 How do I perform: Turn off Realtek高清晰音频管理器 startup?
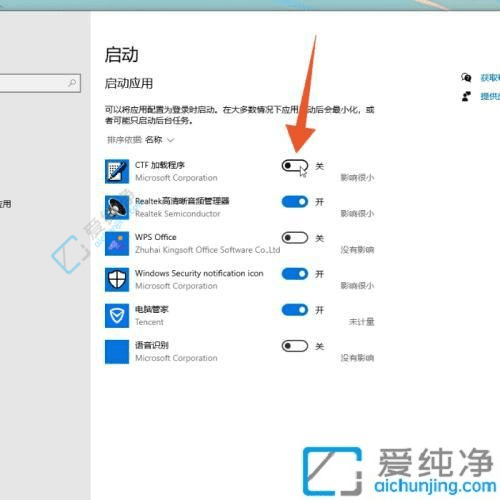(x=295, y=202)
